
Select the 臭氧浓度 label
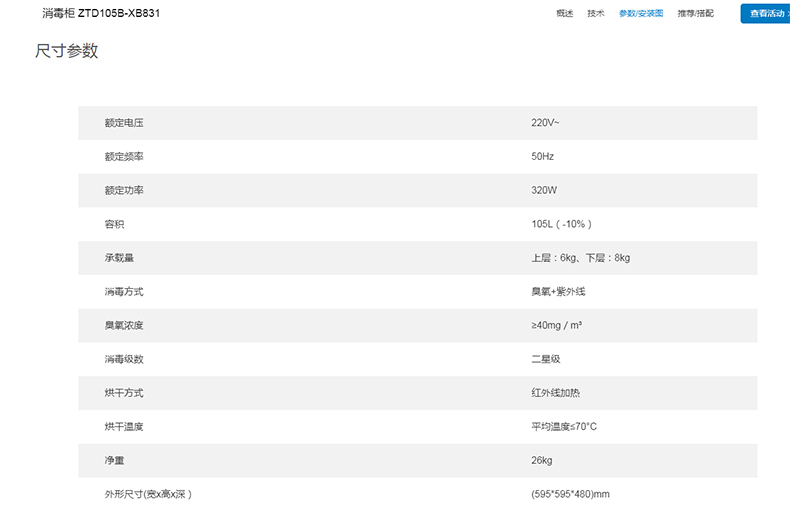(124, 325)
